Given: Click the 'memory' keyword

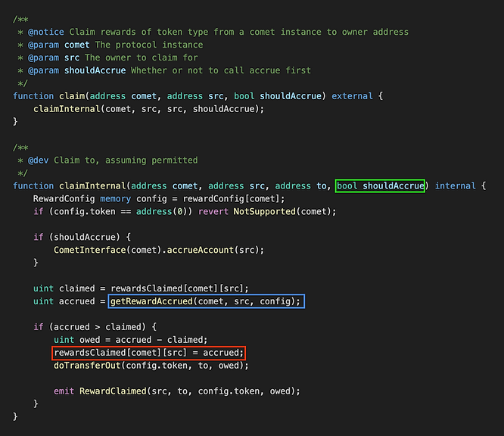Looking at the screenshot, I should pos(115,199).
